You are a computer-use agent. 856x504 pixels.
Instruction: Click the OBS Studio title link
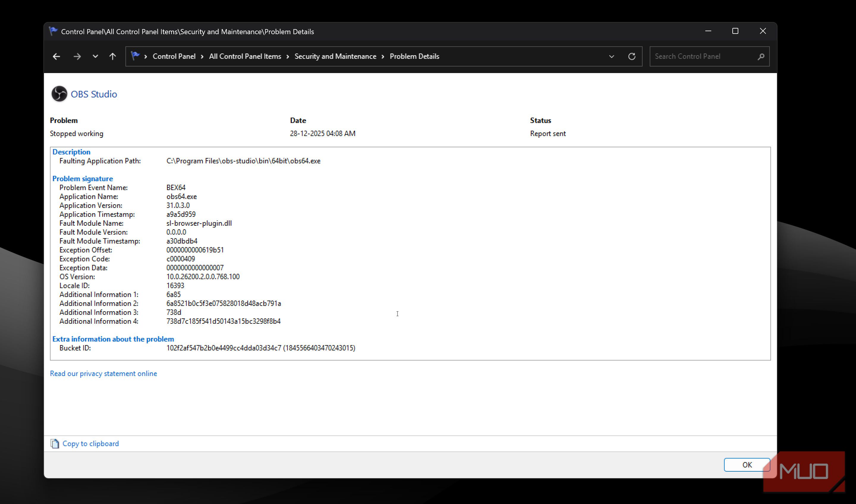click(94, 94)
